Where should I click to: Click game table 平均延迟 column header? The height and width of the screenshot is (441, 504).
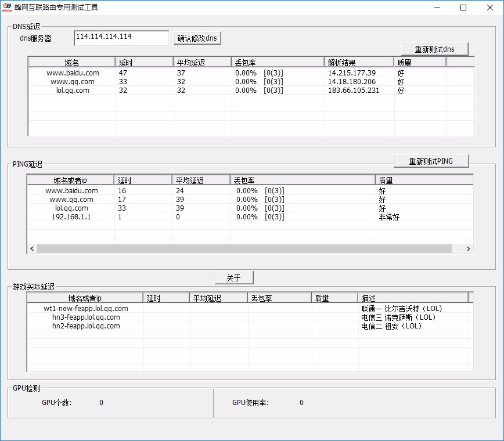[218, 298]
